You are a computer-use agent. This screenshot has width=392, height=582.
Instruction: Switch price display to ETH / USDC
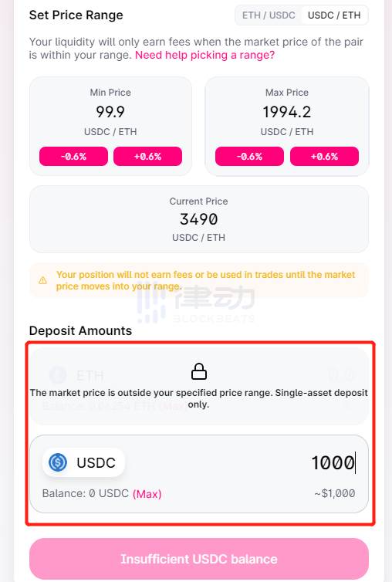pyautogui.click(x=269, y=15)
